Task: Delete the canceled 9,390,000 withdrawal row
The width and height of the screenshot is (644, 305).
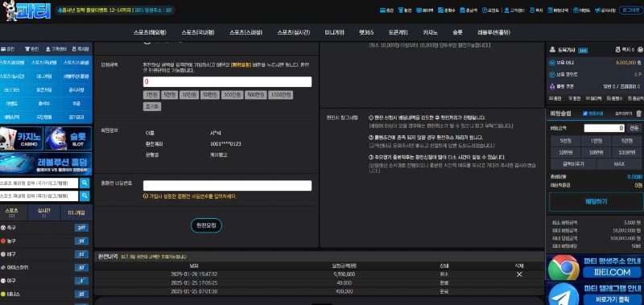Action: coord(519,274)
